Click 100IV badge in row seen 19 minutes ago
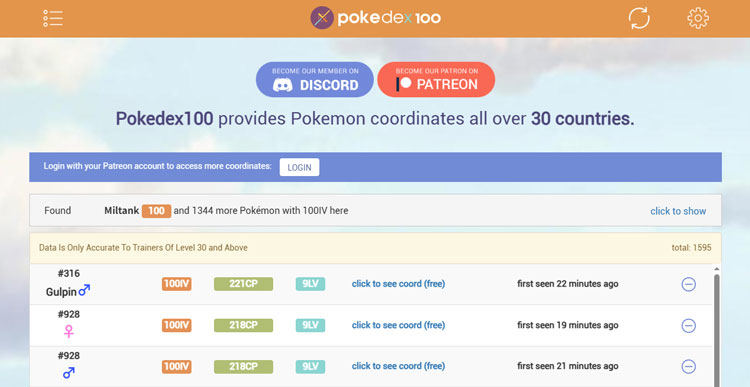 click(x=176, y=325)
